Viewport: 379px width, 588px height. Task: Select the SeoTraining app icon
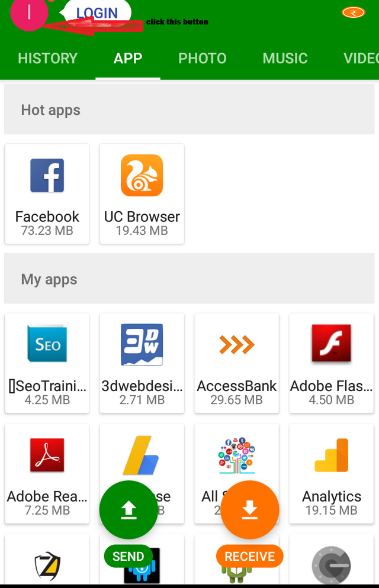47,344
